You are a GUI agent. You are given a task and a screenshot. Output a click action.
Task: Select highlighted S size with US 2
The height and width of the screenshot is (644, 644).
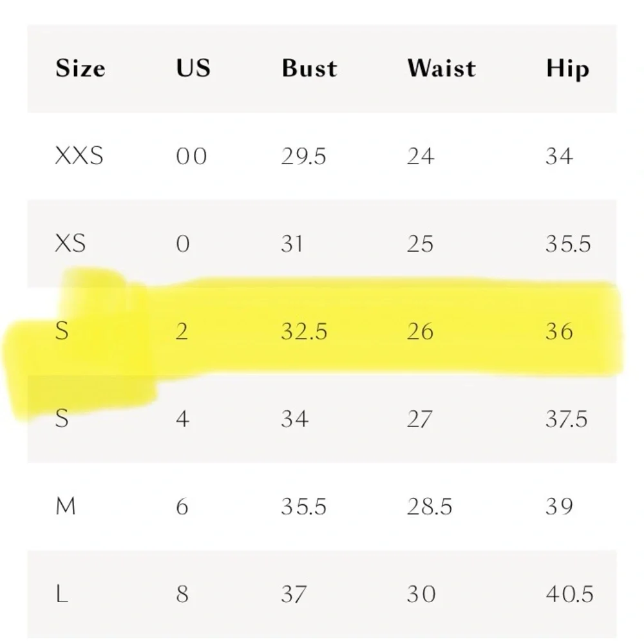click(x=62, y=331)
